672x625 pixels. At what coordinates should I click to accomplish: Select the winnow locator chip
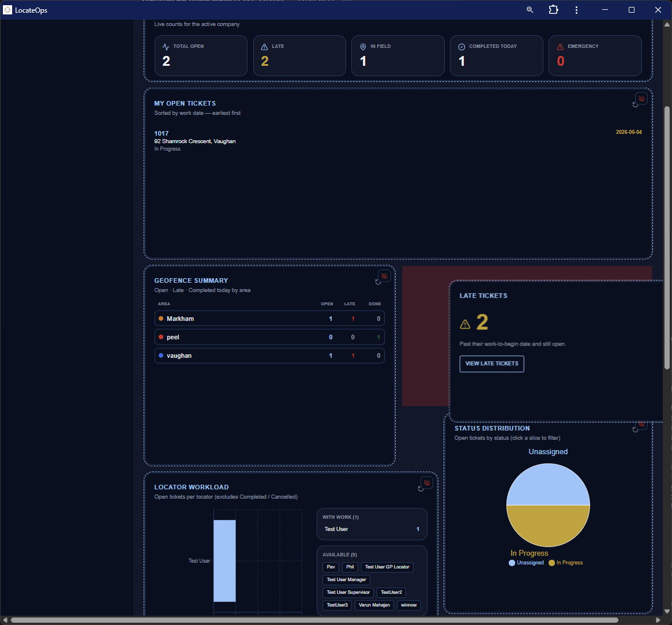(409, 605)
